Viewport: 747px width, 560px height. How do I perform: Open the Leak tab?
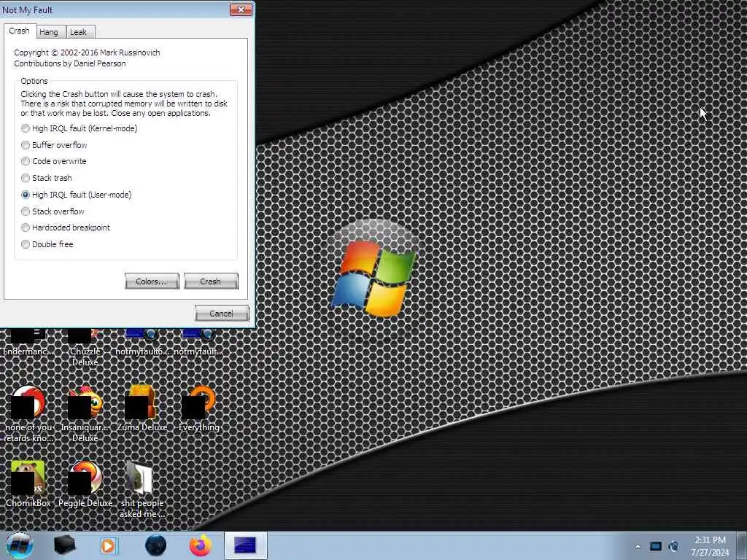tap(79, 32)
